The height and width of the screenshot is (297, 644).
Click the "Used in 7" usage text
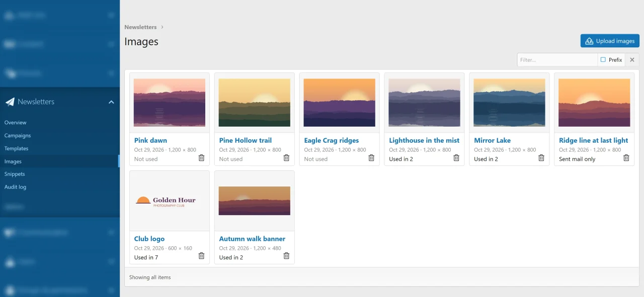point(146,257)
